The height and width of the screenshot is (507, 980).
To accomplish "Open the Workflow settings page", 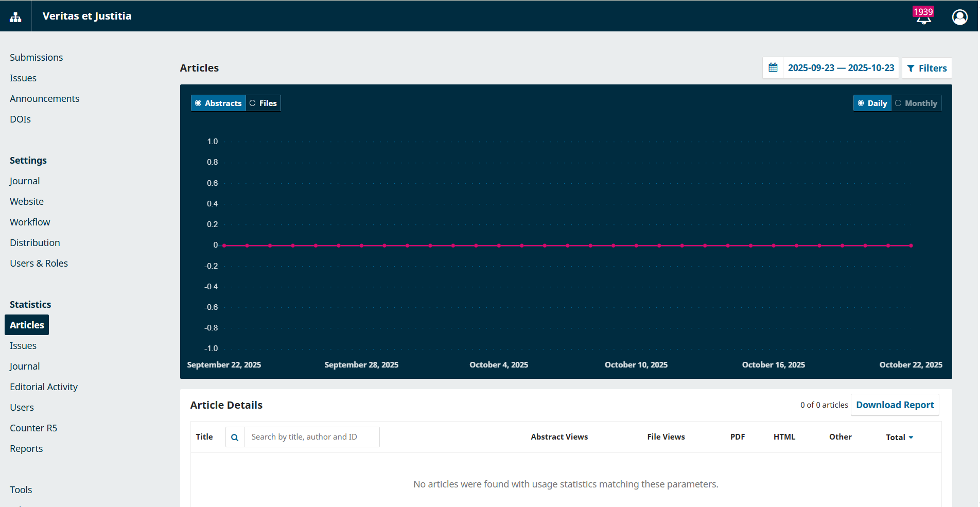I will 30,222.
